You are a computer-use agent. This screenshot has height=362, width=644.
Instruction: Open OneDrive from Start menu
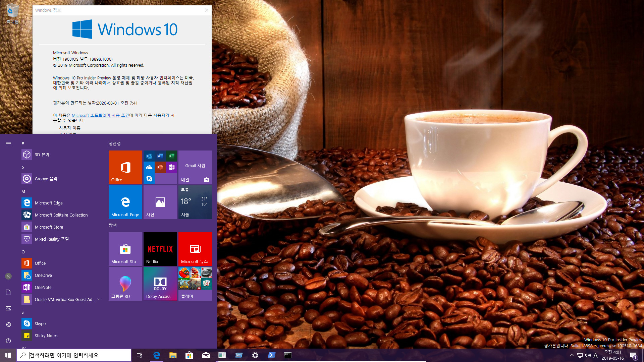(43, 275)
